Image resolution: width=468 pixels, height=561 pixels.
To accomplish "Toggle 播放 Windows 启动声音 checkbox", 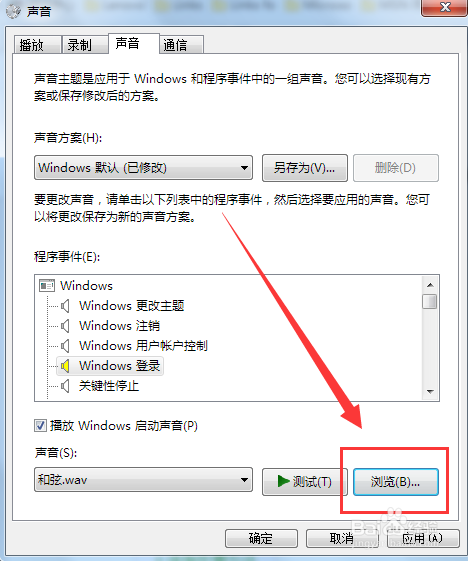I will tap(40, 426).
